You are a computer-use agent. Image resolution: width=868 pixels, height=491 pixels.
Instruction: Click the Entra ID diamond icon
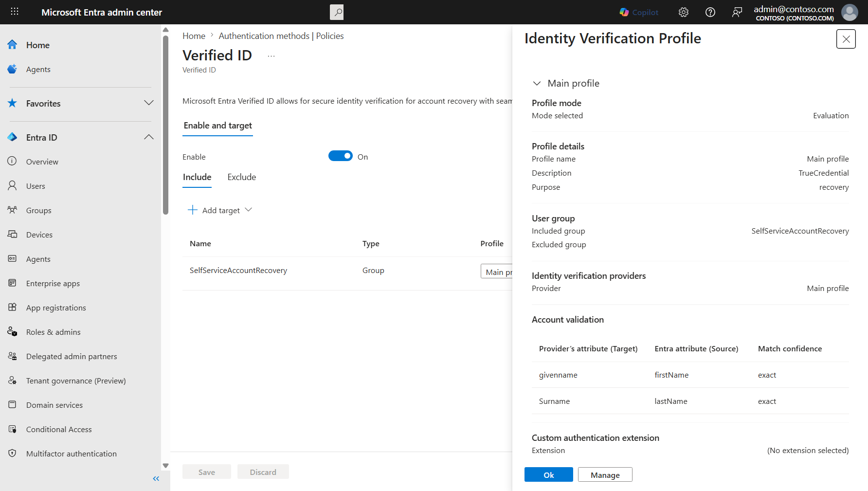(13, 137)
